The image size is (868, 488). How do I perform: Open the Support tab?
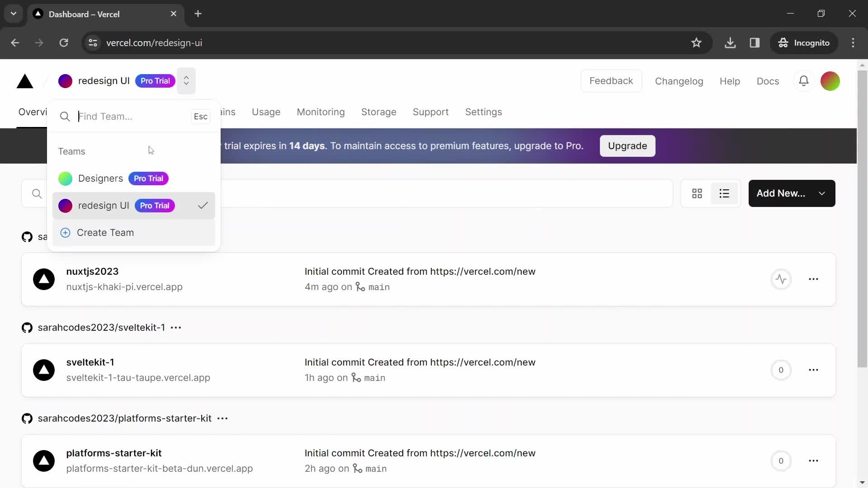430,112
